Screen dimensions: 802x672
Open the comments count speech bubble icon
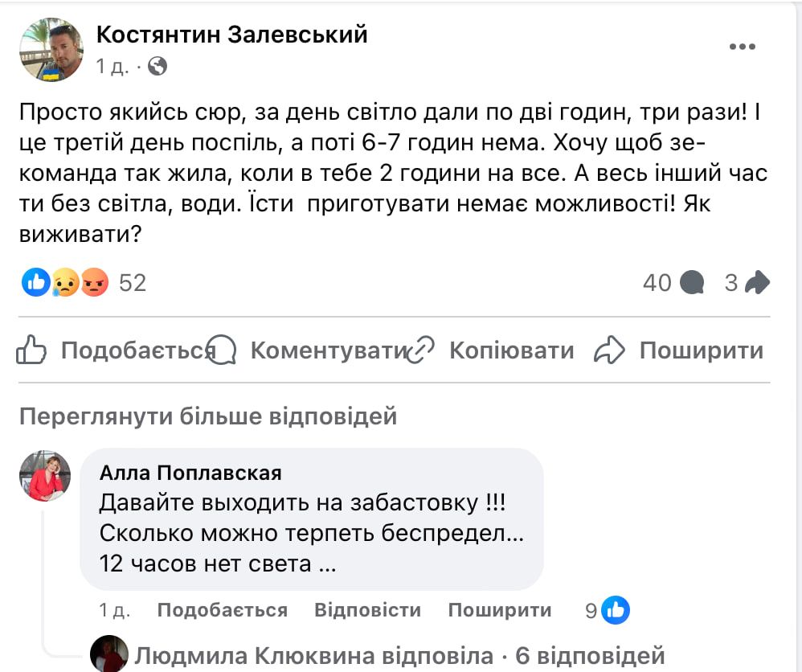[x=691, y=283]
